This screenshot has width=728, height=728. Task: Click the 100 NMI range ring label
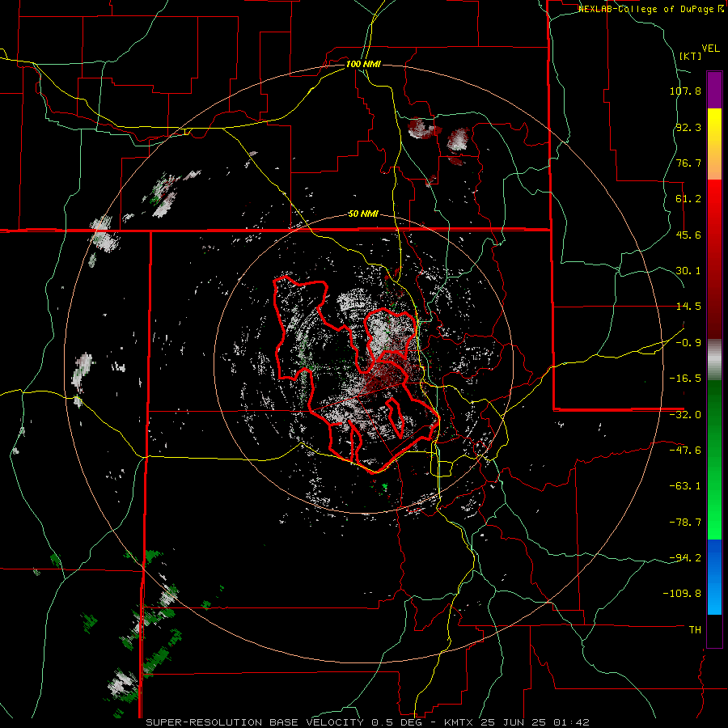click(363, 64)
